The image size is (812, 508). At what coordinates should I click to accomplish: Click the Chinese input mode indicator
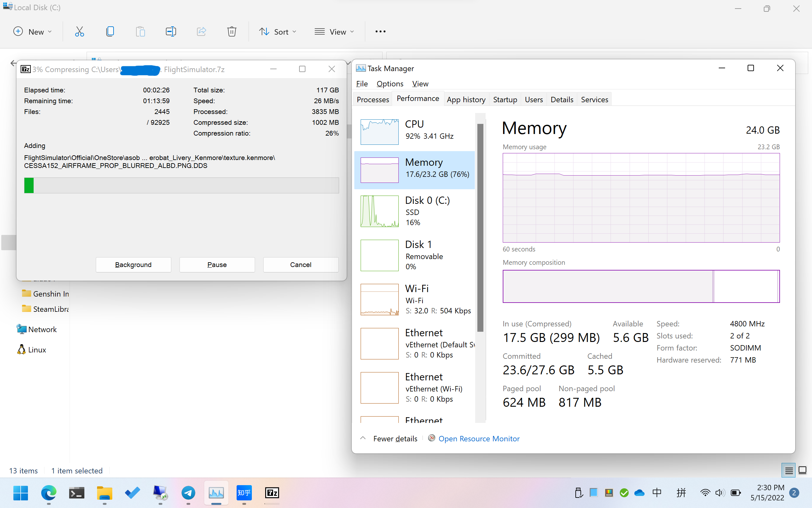point(657,493)
